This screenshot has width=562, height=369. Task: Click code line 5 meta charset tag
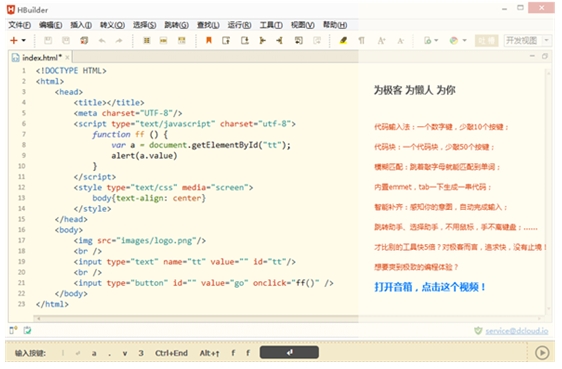(x=128, y=113)
